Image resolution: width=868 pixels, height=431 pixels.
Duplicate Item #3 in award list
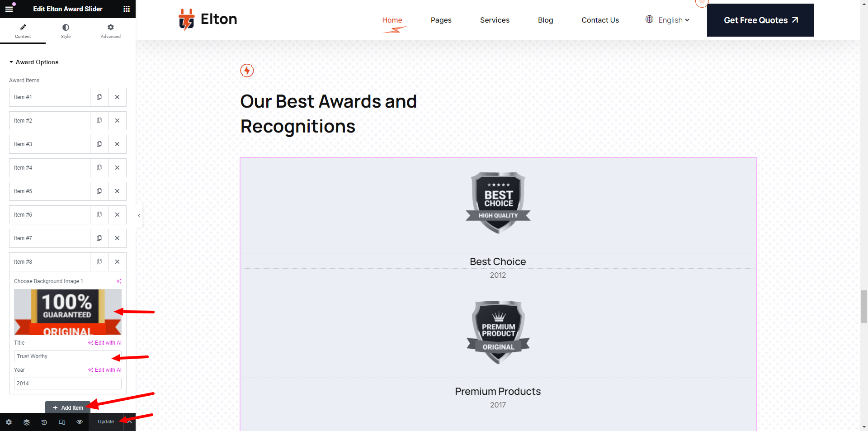(99, 144)
